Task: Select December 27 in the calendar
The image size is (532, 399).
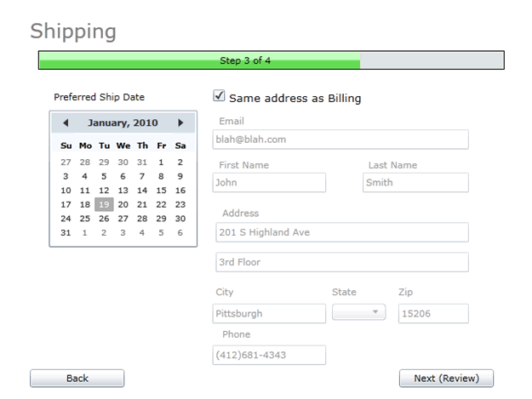Action: [66, 162]
